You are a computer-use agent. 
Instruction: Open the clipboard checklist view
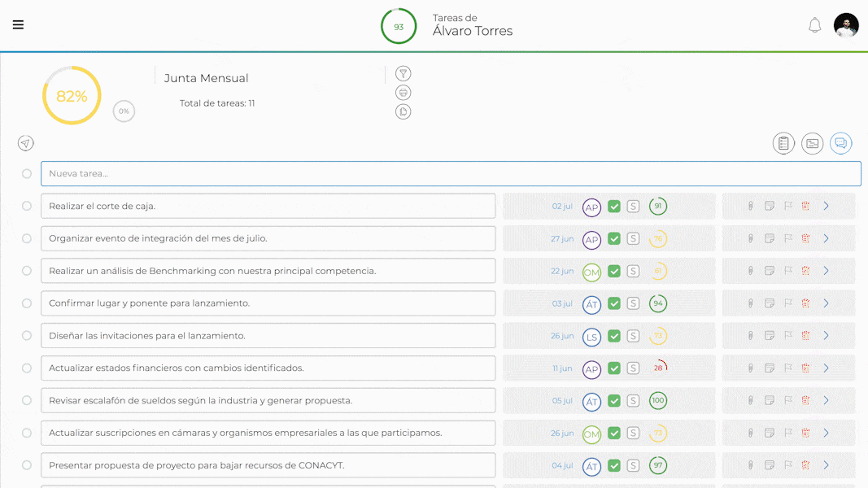pyautogui.click(x=783, y=143)
